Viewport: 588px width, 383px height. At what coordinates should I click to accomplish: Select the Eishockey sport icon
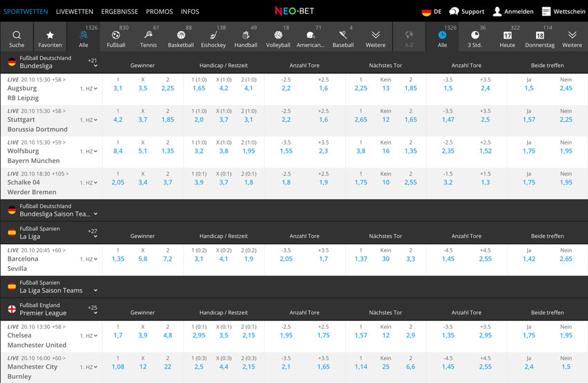click(213, 35)
